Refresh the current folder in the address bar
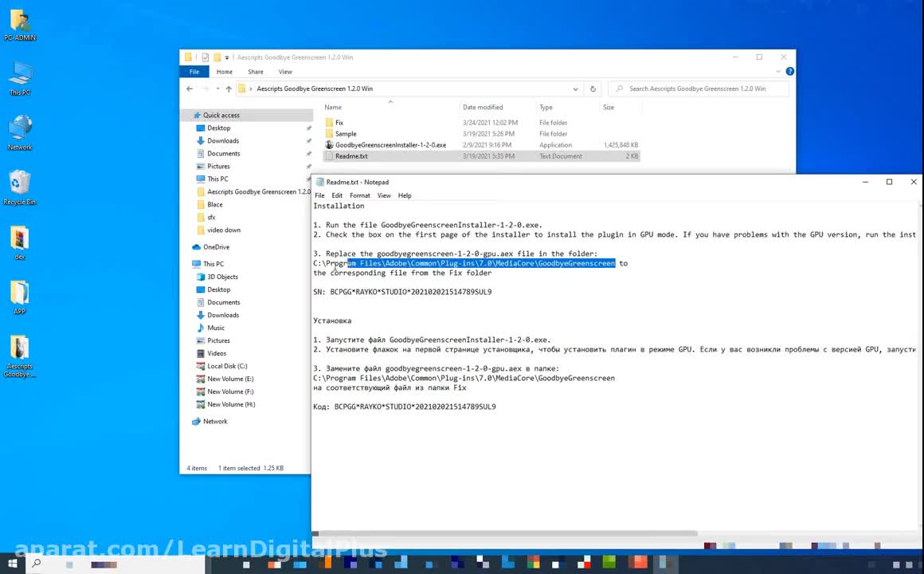Viewport: 924px width, 574px height. pos(593,88)
